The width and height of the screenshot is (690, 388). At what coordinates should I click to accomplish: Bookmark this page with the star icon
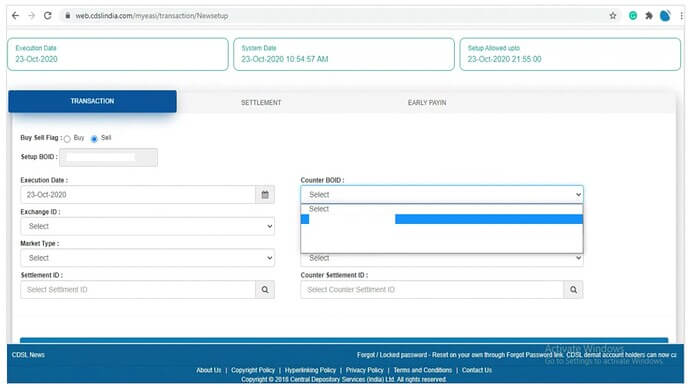[x=613, y=16]
